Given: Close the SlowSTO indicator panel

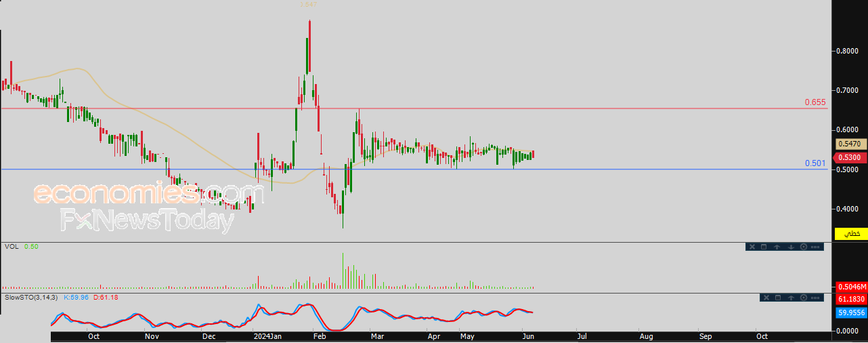Looking at the screenshot, I should [766, 298].
